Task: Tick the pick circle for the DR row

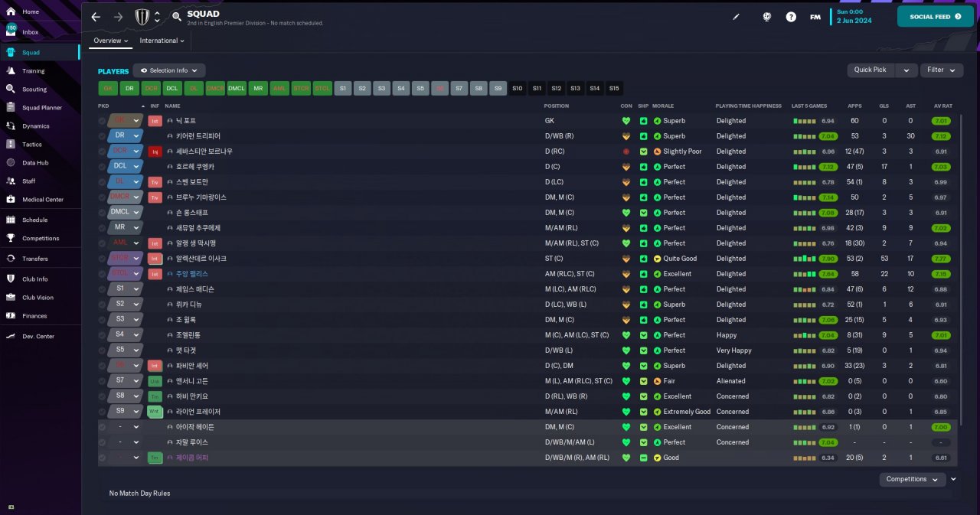Action: click(103, 136)
